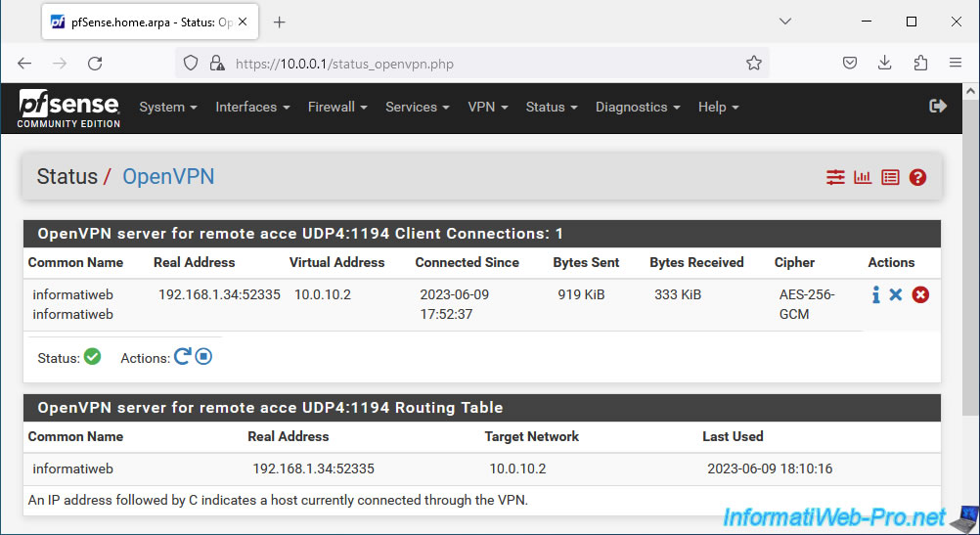Click the scrollbar up arrow

click(970, 91)
